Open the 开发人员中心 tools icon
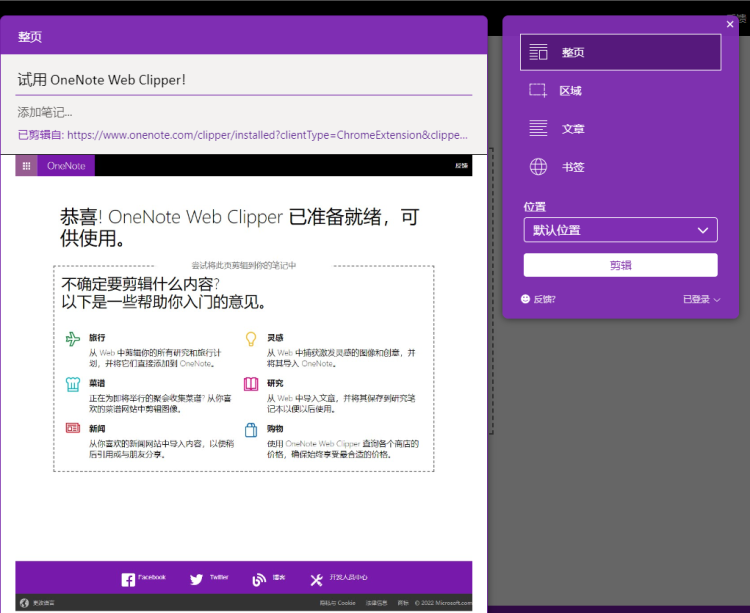 (316, 580)
